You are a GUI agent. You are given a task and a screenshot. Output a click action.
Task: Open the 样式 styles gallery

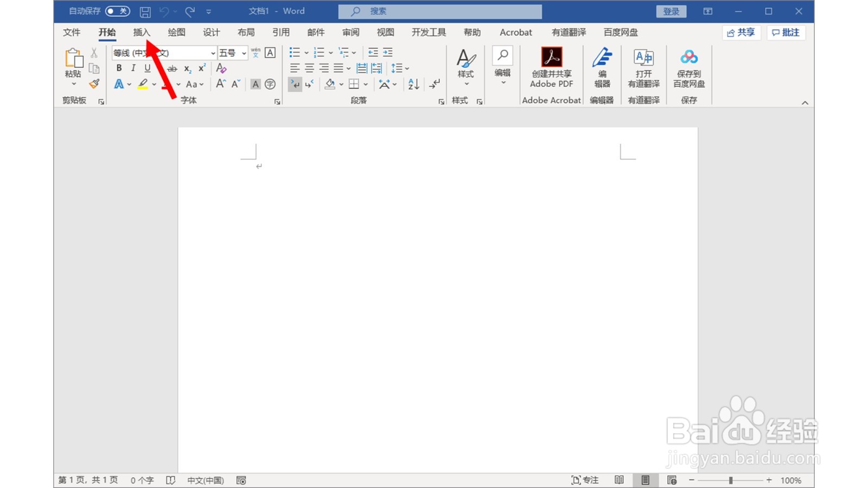tap(465, 68)
